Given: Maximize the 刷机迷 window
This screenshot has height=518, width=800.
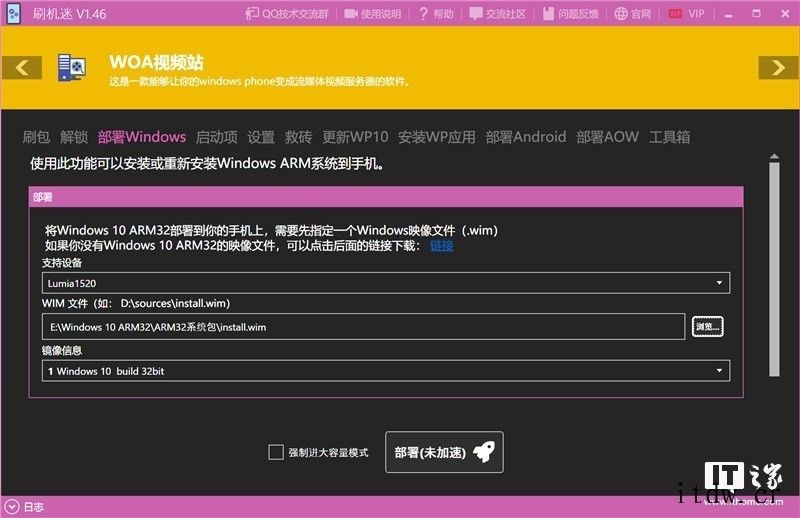Looking at the screenshot, I should coord(757,14).
